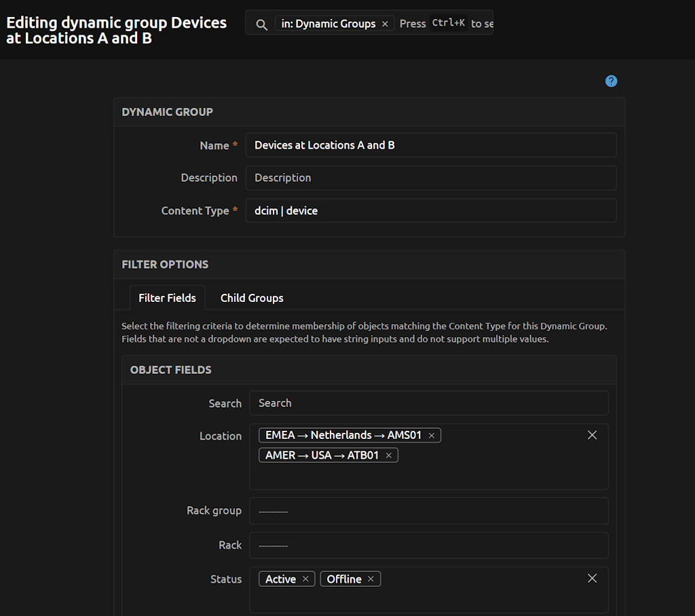Remove the 'Offline' status tag

(371, 579)
